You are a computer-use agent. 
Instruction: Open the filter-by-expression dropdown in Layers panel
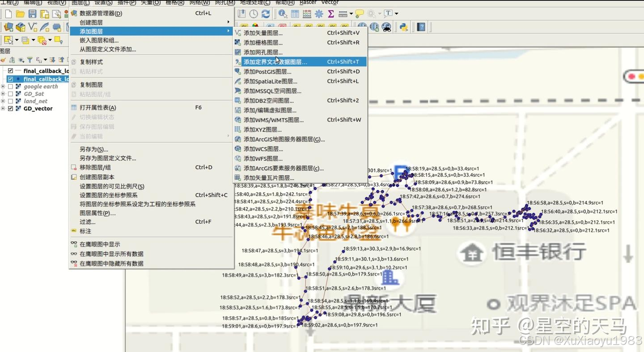coord(45,60)
